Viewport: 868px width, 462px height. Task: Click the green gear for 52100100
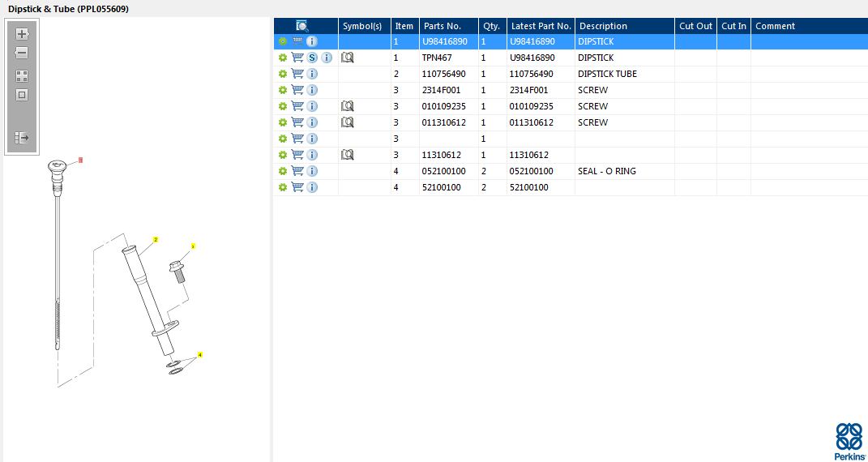[283, 187]
